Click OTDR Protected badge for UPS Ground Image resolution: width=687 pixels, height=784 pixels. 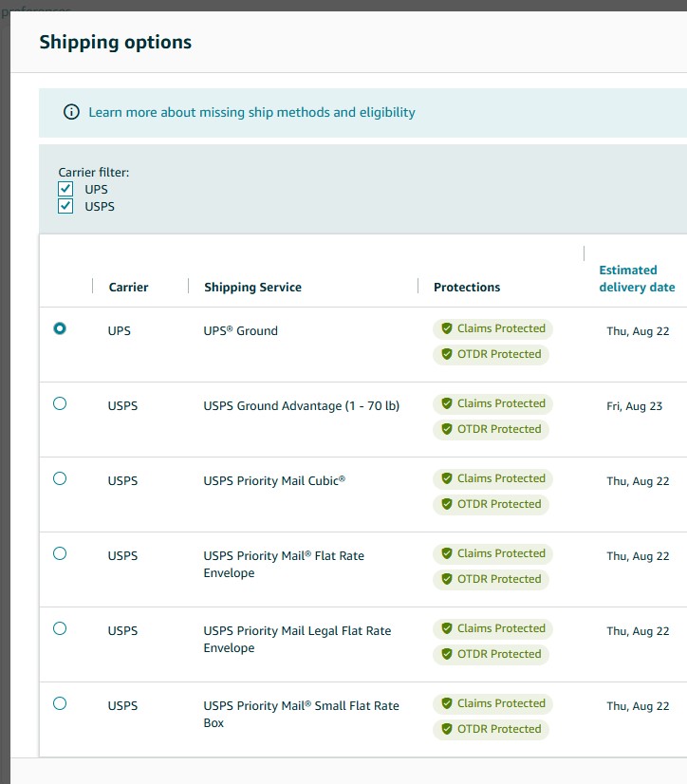point(491,354)
